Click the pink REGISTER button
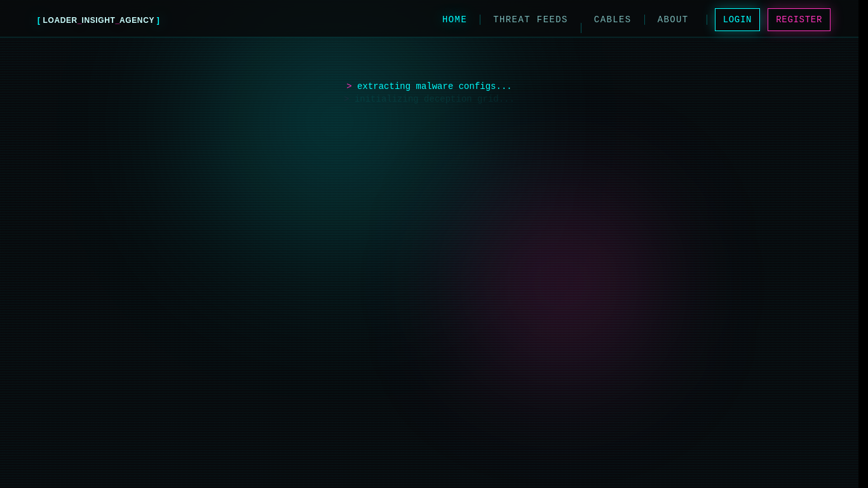 point(799,20)
